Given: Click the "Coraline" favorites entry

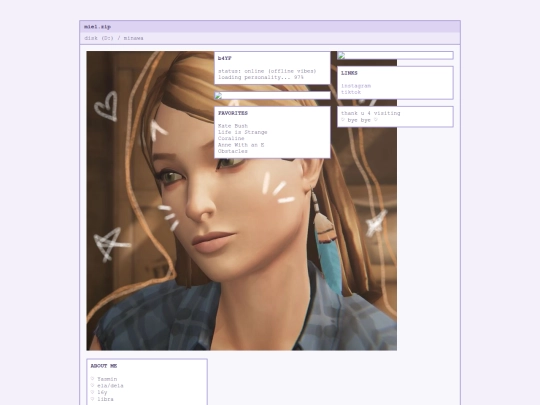Looking at the screenshot, I should click(x=231, y=138).
